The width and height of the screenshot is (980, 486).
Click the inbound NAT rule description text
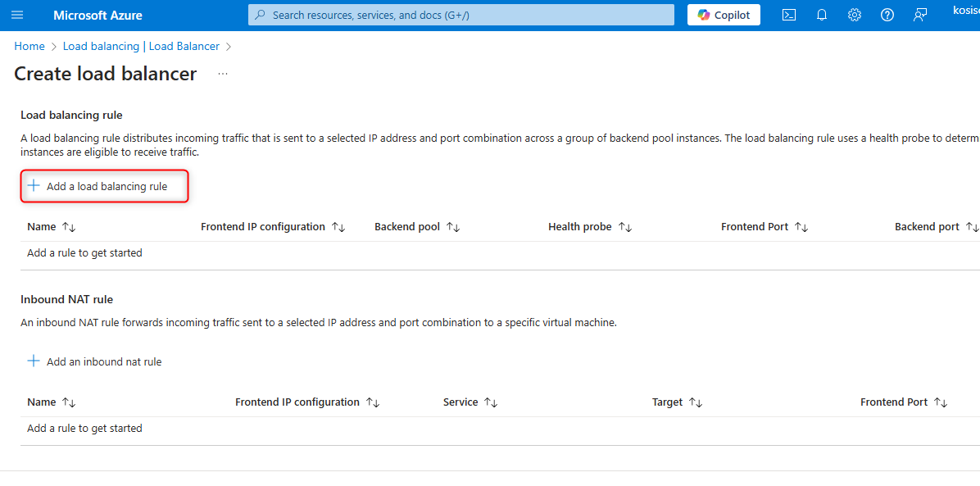(x=319, y=323)
